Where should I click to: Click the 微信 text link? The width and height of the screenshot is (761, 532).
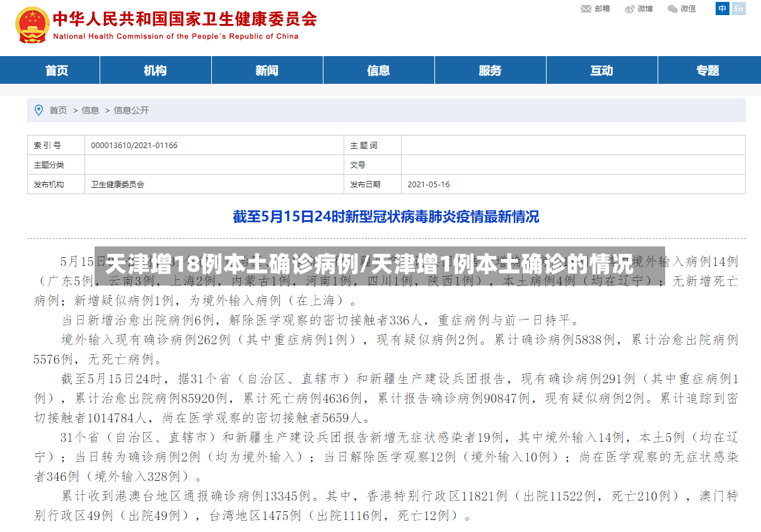coord(688,9)
